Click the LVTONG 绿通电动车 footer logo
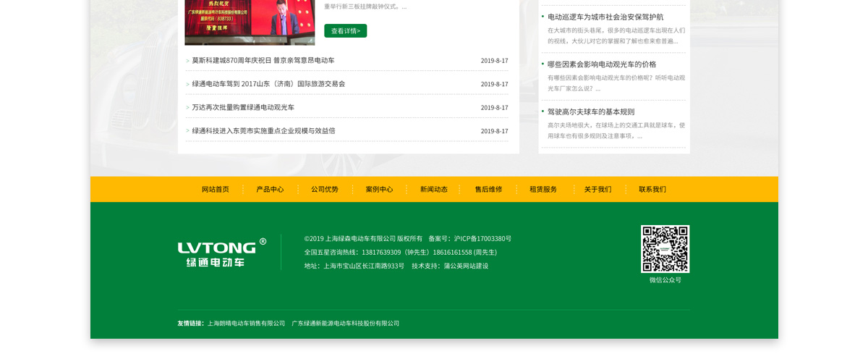This screenshot has height=362, width=868. tap(222, 253)
